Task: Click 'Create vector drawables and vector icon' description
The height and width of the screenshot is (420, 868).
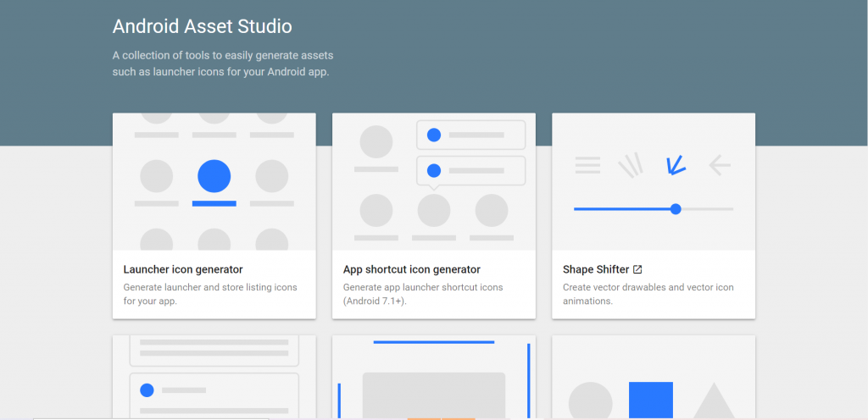Action: (x=648, y=295)
